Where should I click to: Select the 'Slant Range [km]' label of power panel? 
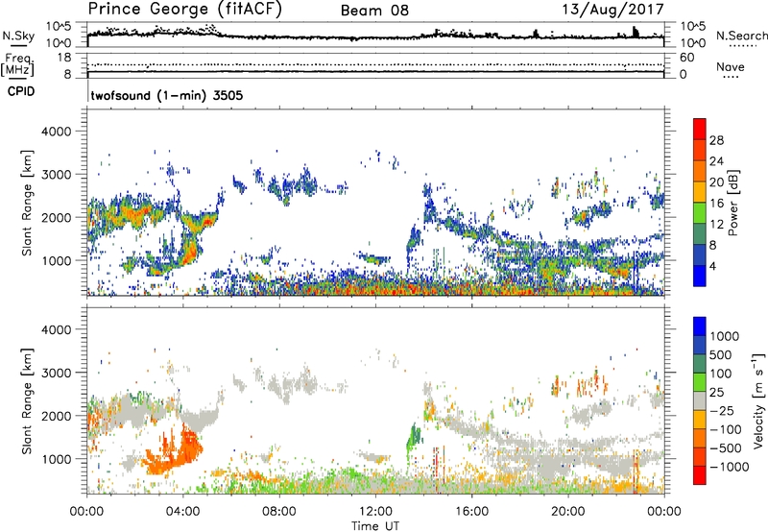[x=27, y=203]
